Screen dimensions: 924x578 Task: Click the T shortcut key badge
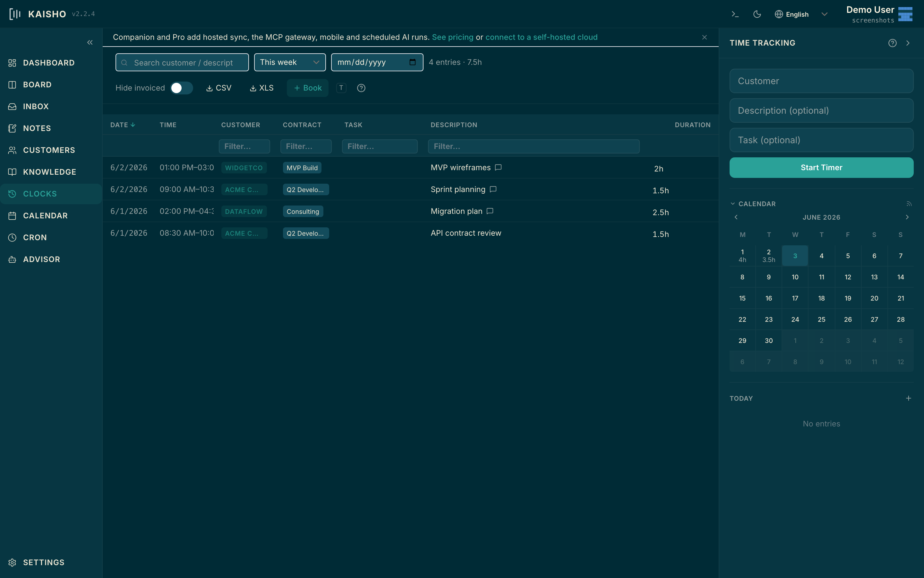coord(341,88)
